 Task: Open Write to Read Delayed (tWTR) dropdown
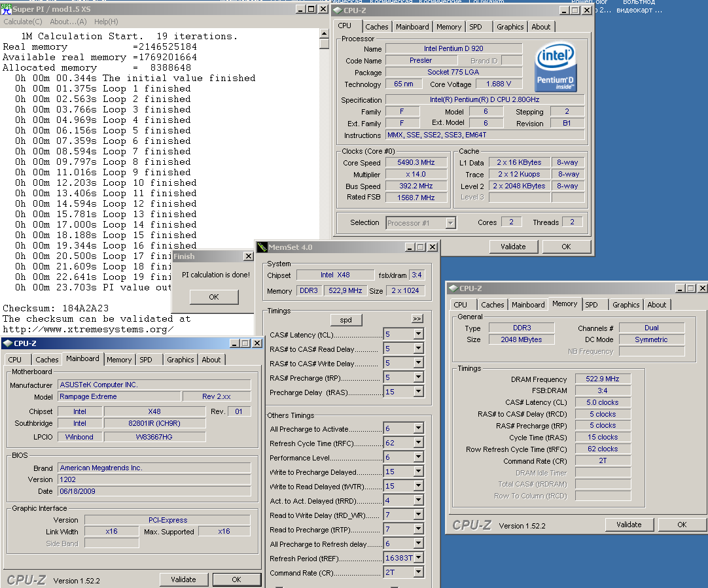click(x=419, y=486)
